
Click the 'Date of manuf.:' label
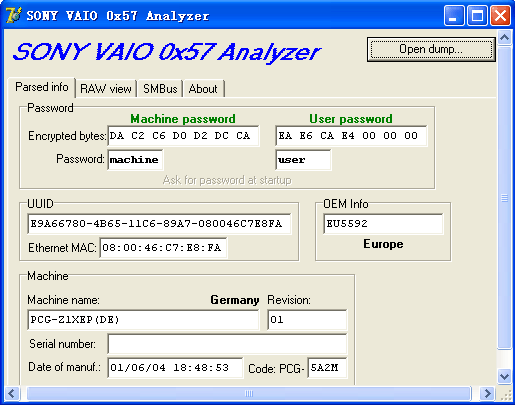coord(64,367)
